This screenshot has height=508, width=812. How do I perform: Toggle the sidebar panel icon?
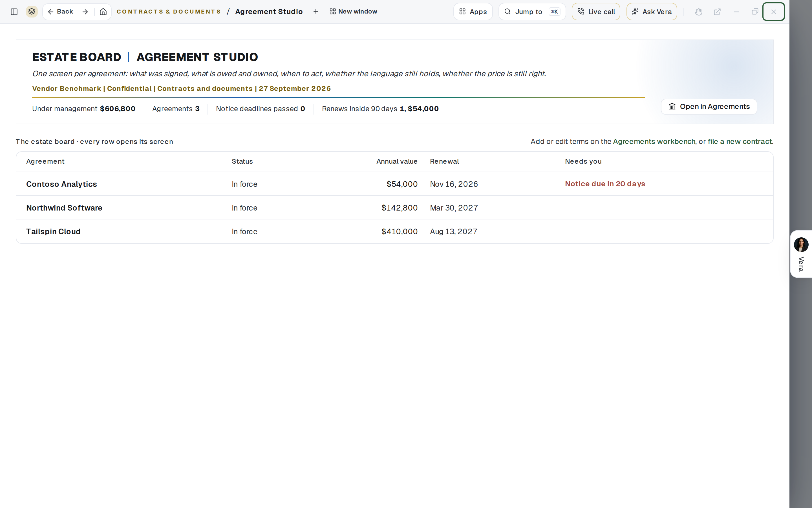pos(14,12)
